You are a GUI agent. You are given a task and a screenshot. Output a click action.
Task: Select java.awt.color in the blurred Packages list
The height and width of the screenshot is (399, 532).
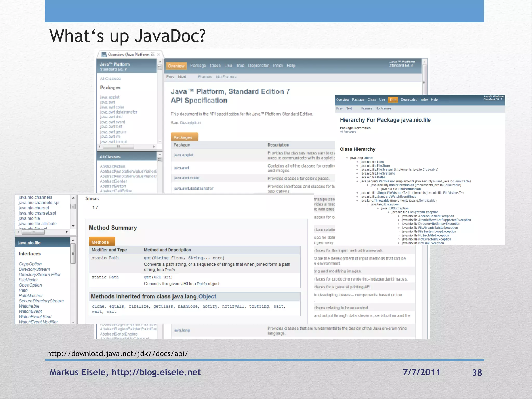coord(112,107)
